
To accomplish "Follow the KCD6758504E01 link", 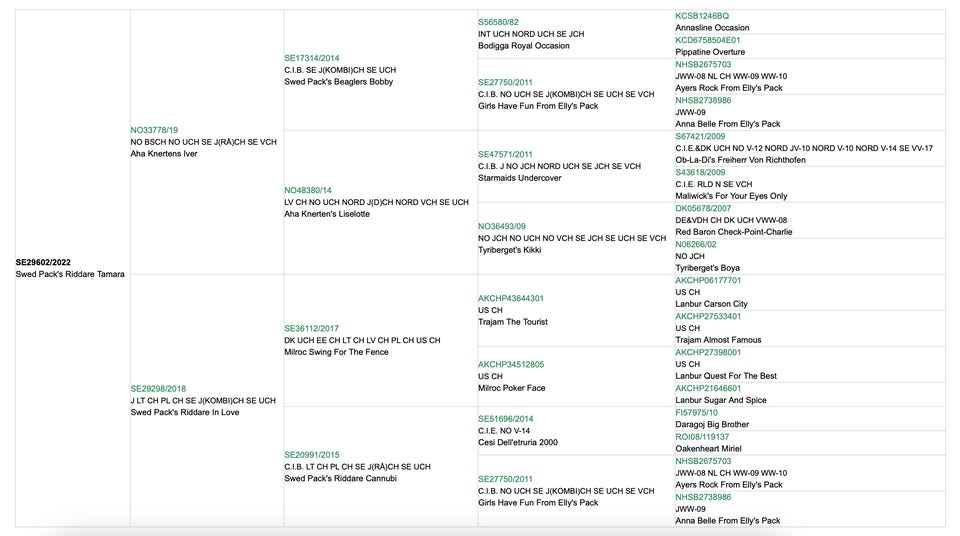I will click(708, 40).
